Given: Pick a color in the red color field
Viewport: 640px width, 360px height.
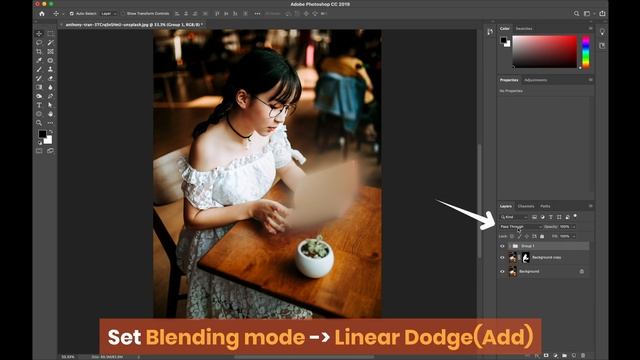Looking at the screenshot, I should 544,51.
